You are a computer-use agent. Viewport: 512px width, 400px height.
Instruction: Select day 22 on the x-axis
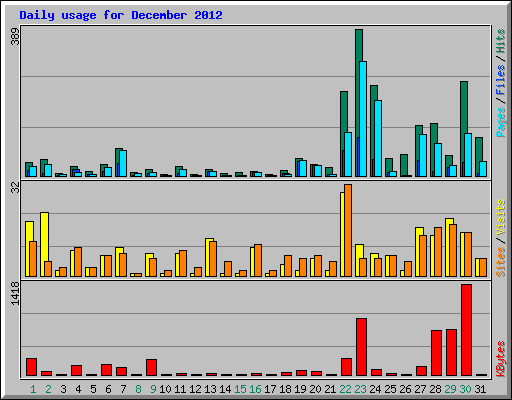click(345, 389)
